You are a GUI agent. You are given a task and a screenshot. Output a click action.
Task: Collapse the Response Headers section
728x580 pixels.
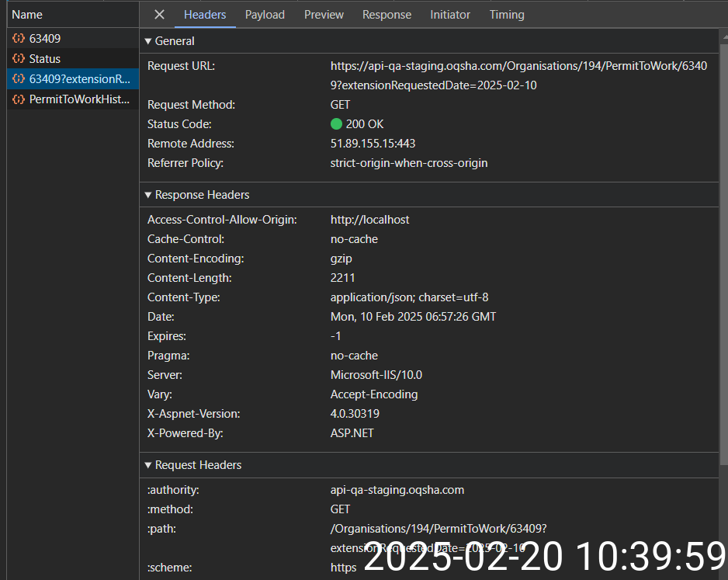pos(149,195)
